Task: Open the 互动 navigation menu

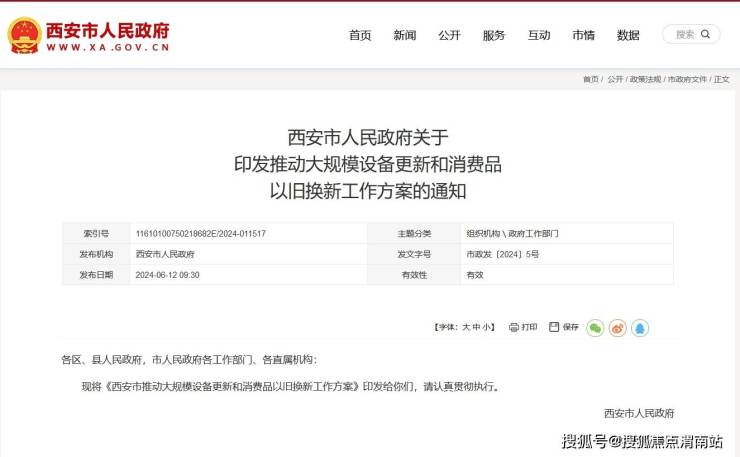Action: [539, 35]
